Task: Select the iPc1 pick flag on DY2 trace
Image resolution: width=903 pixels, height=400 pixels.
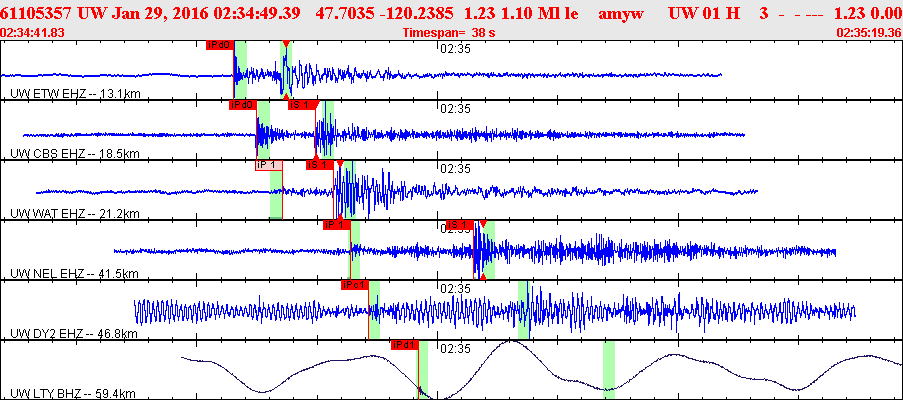Action: (355, 285)
